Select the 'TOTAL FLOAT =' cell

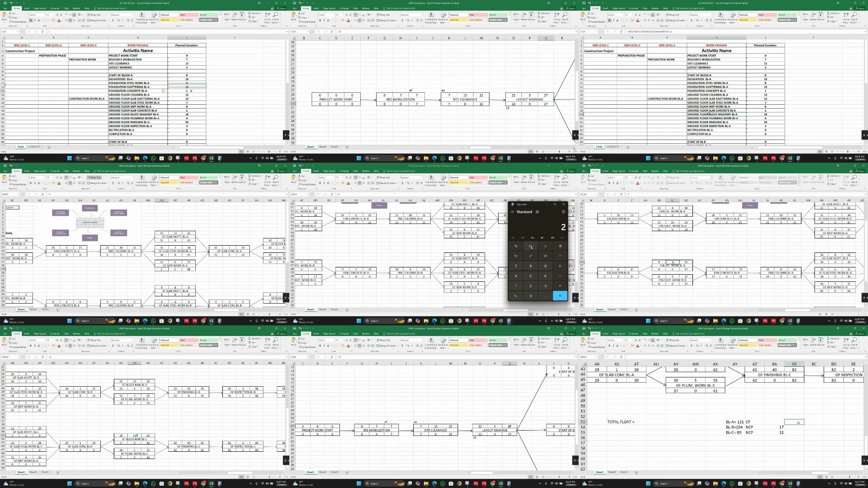pyautogui.click(x=621, y=422)
